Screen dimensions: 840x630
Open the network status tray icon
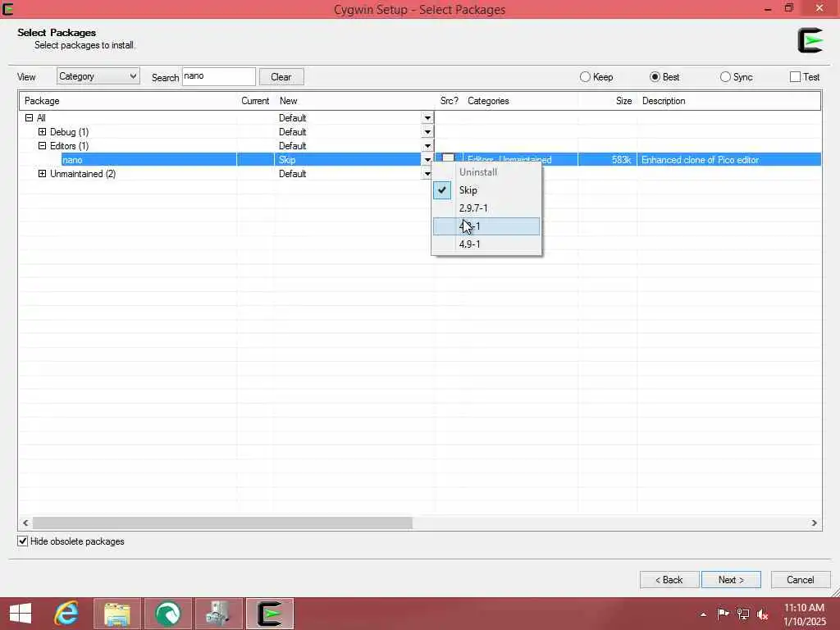[743, 614]
